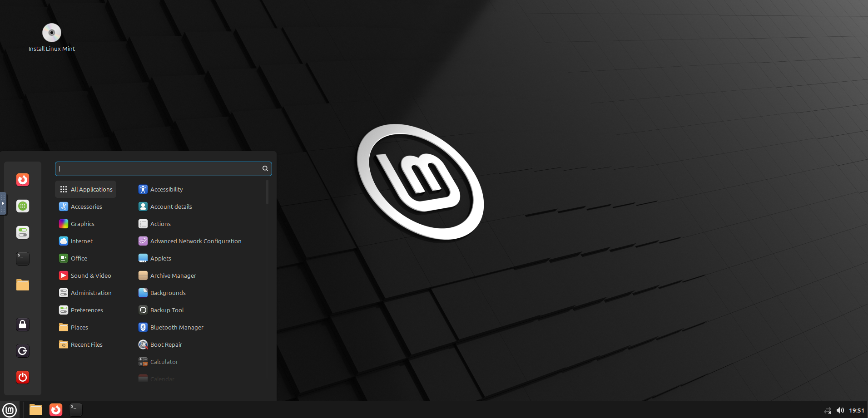868x418 pixels.
Task: Click the Linux Mint menu button in panel
Action: point(10,410)
